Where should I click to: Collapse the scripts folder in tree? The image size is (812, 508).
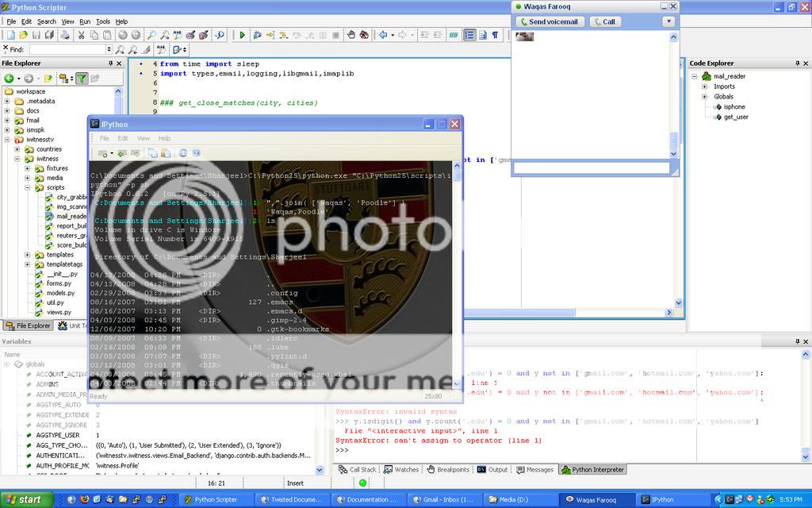click(29, 187)
